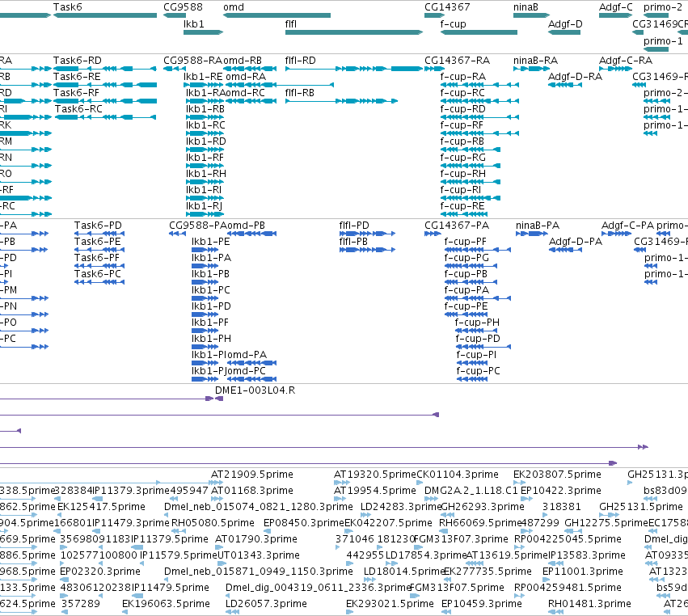The height and width of the screenshot is (616, 688).
Task: Open the primo-1 gene label
Action: pos(663,41)
